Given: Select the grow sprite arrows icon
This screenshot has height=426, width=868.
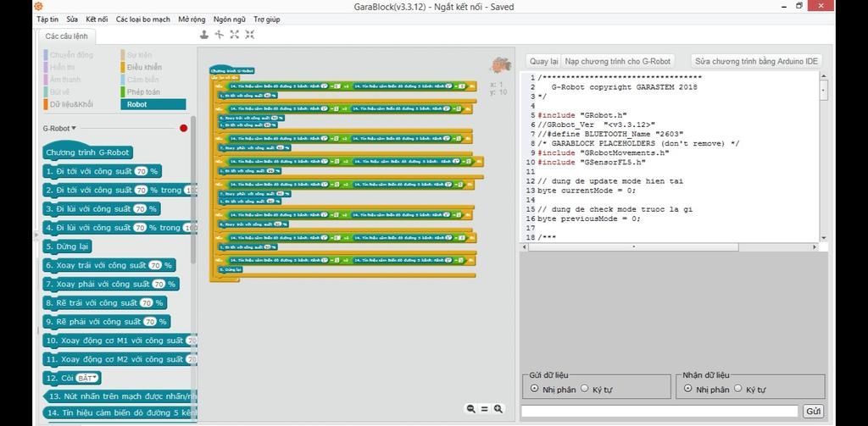Looking at the screenshot, I should 235,35.
